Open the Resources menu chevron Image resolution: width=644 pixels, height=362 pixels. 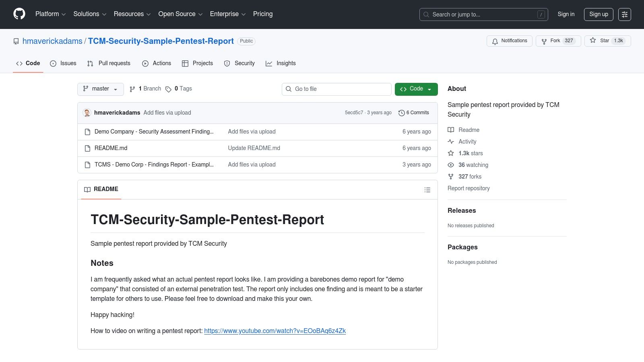click(149, 14)
